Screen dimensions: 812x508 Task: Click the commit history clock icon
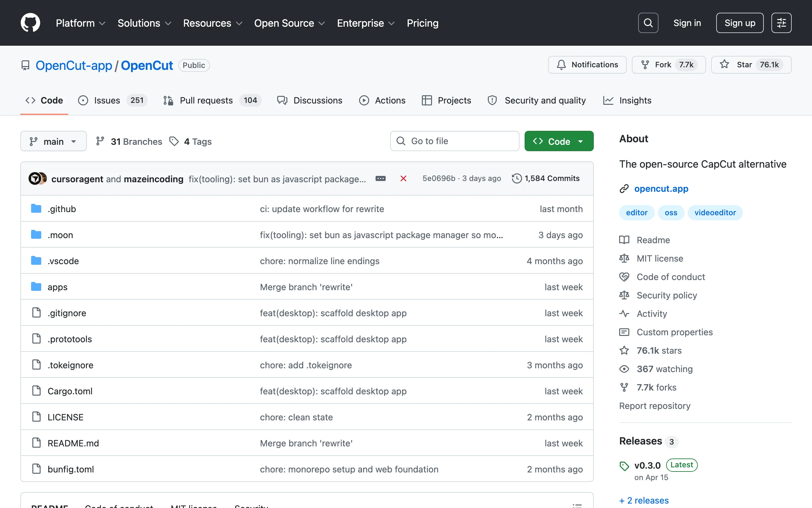(517, 178)
